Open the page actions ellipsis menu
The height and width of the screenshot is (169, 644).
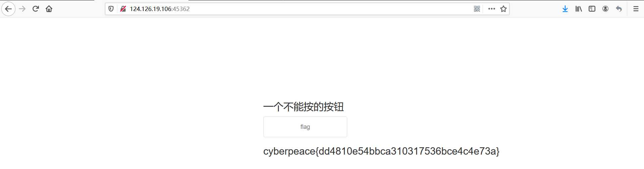[492, 9]
